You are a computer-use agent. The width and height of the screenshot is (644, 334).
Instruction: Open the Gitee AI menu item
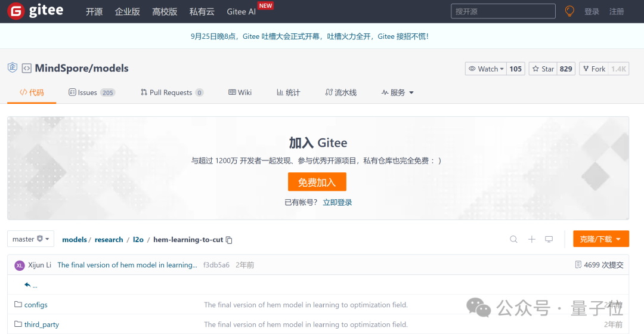241,11
